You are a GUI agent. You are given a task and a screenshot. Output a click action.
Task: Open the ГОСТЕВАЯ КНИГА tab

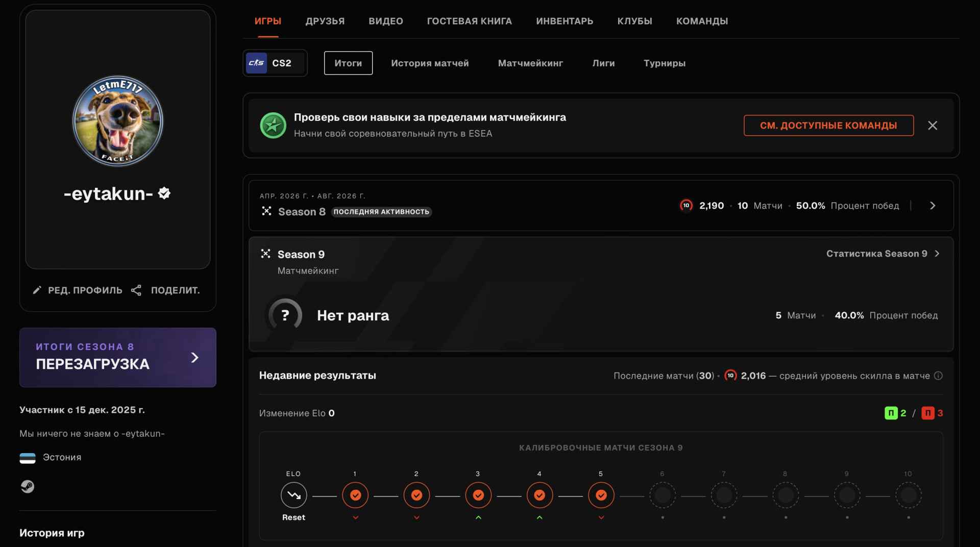[470, 21]
